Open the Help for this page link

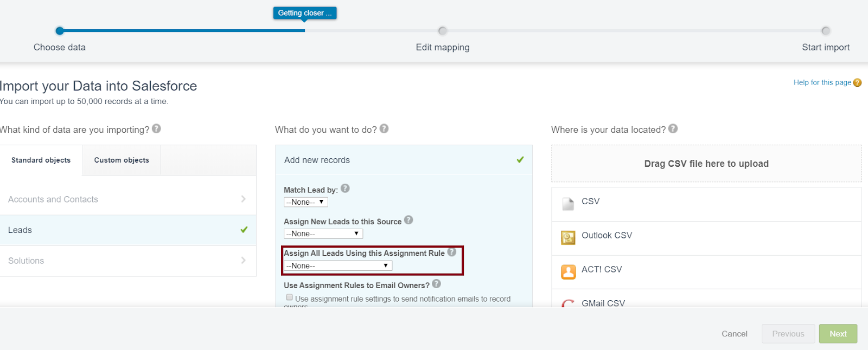[x=822, y=82]
